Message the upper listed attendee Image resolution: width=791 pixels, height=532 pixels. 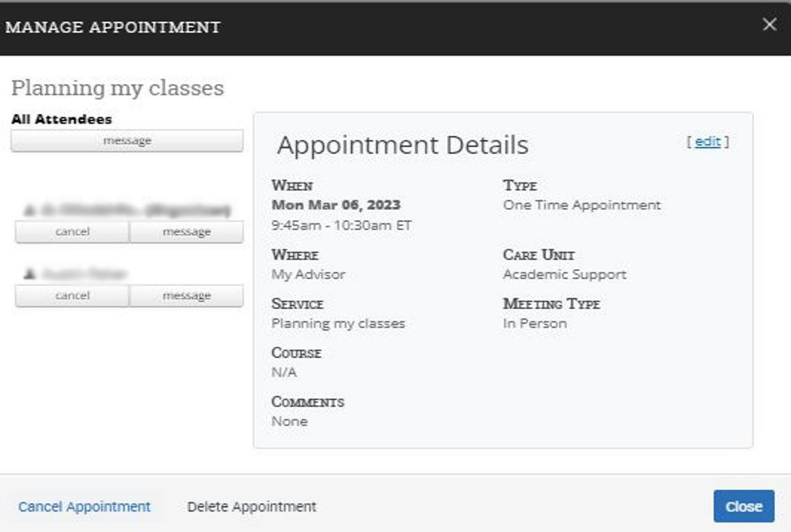pos(186,232)
